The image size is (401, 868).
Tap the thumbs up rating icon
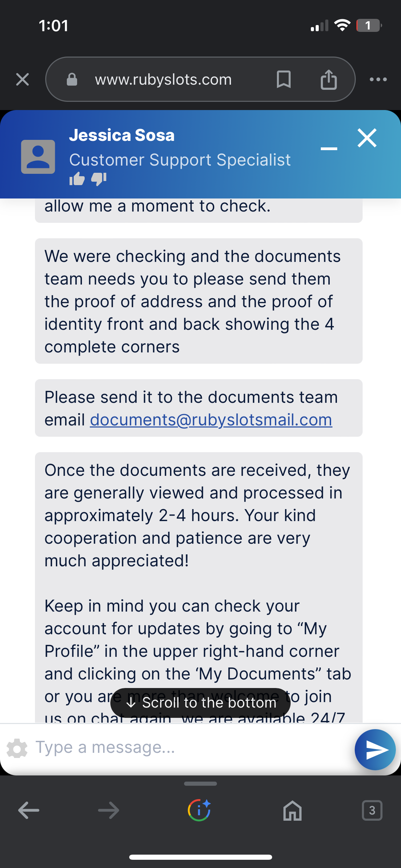pyautogui.click(x=77, y=179)
